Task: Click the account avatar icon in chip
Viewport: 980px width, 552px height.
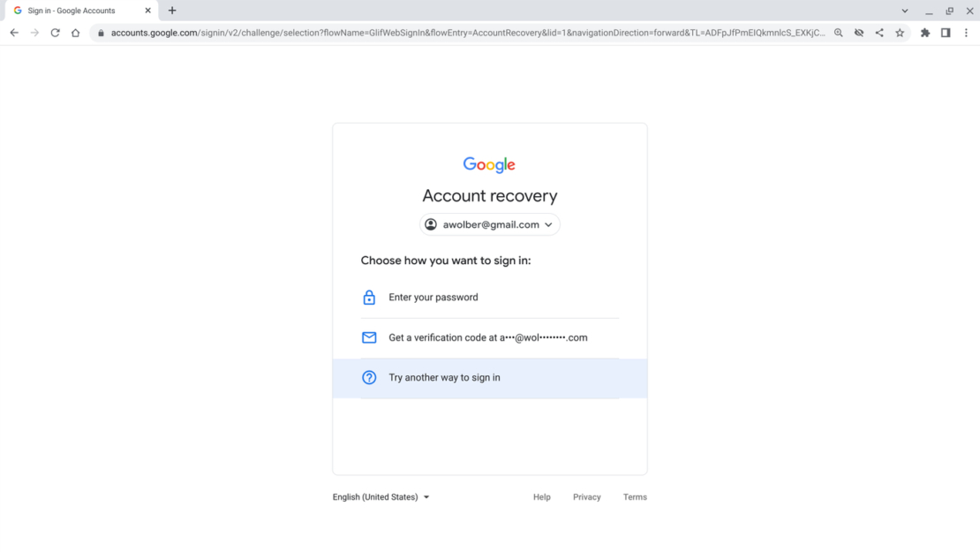Action: pos(431,224)
